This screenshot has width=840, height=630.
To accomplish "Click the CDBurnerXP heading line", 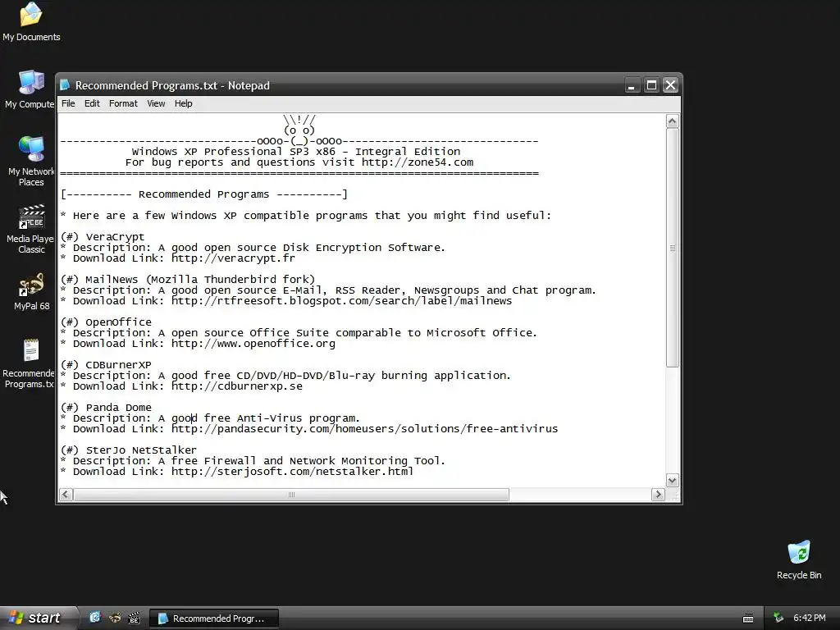I will [x=106, y=365].
